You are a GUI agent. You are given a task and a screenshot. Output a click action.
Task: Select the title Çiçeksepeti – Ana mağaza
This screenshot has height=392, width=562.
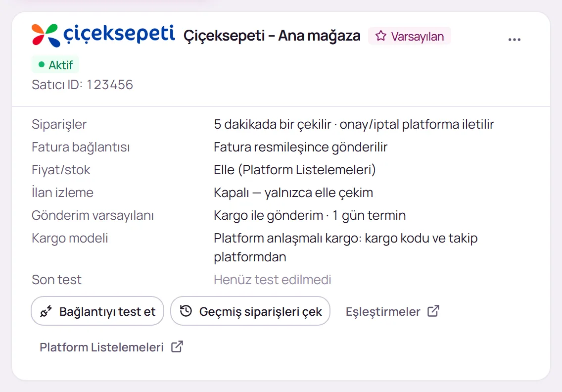point(272,36)
